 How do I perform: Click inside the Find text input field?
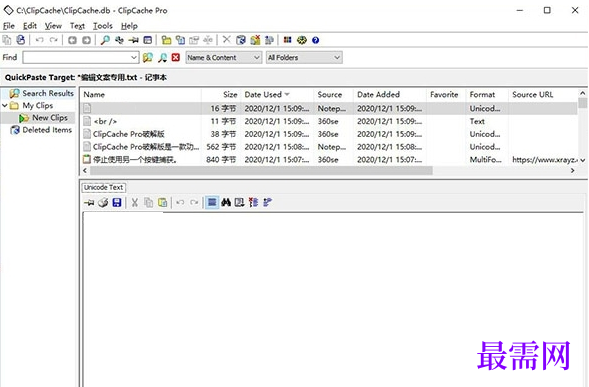click(x=76, y=57)
